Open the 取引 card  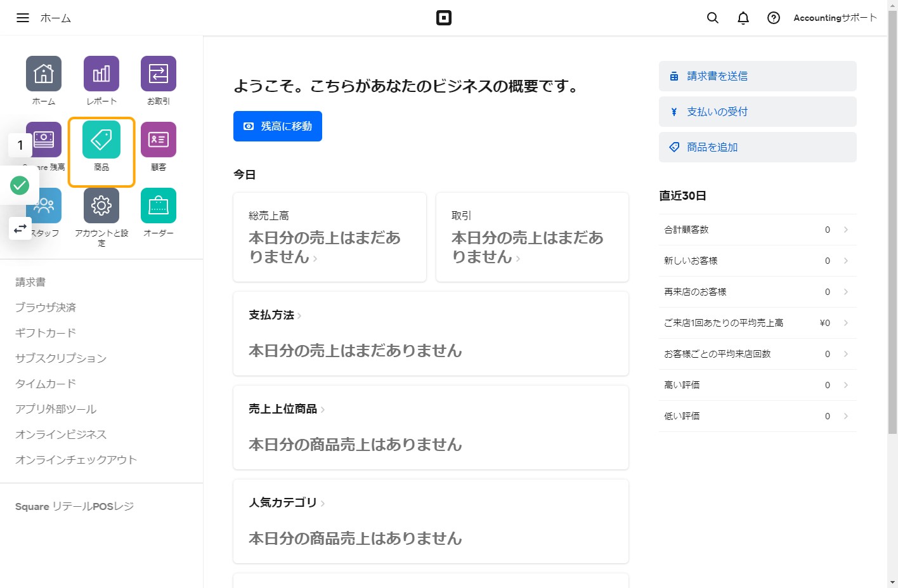point(532,237)
